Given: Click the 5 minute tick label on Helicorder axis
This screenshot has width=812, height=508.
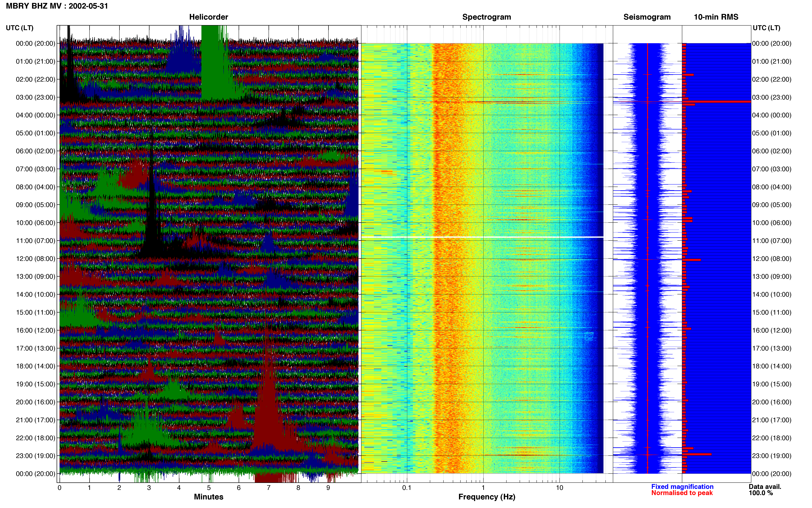Looking at the screenshot, I should [209, 488].
